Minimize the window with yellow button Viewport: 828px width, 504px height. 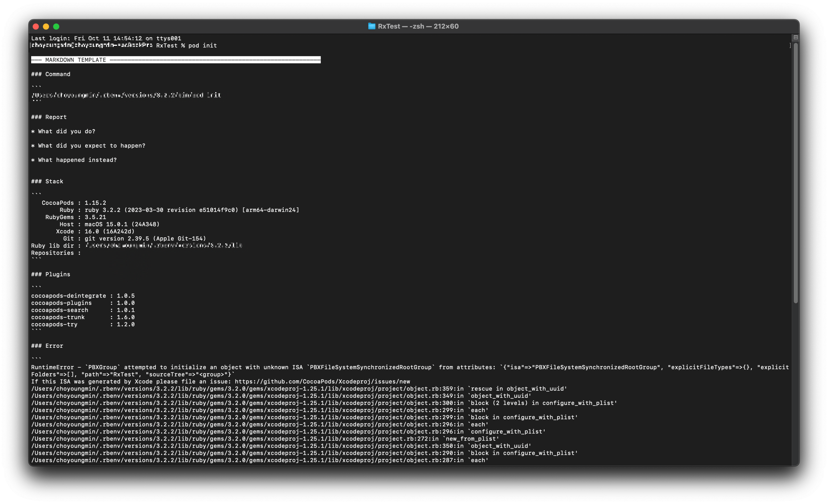pyautogui.click(x=46, y=26)
